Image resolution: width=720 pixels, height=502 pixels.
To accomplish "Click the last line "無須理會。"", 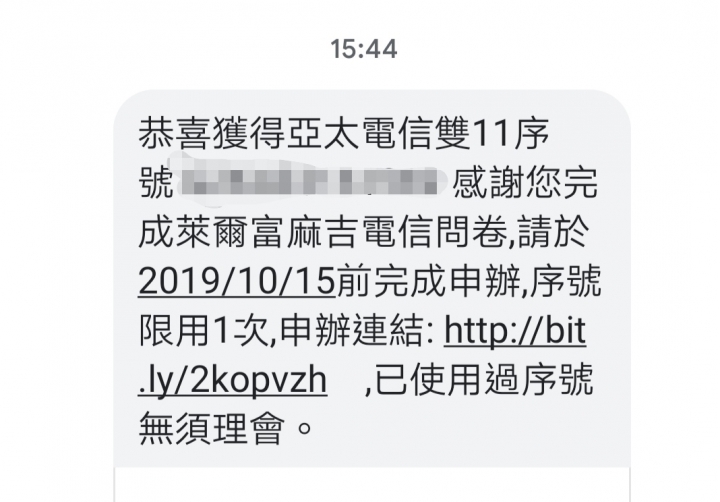I will coord(226,429).
